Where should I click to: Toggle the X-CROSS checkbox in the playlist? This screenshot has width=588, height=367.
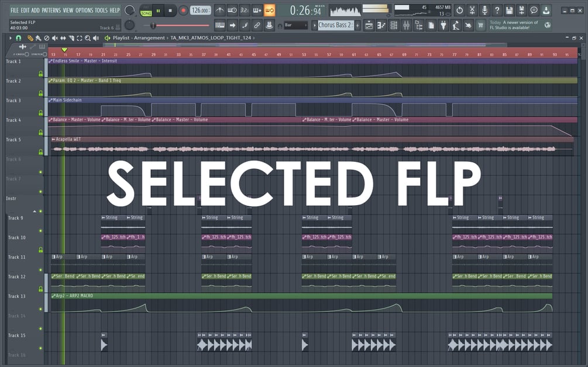point(26,55)
